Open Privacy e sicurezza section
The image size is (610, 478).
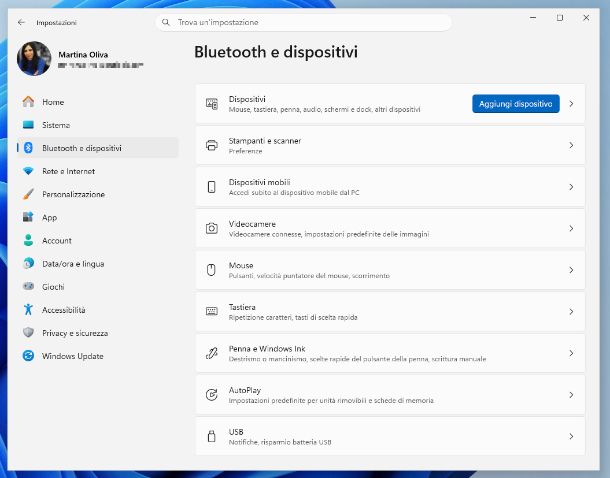pos(98,333)
